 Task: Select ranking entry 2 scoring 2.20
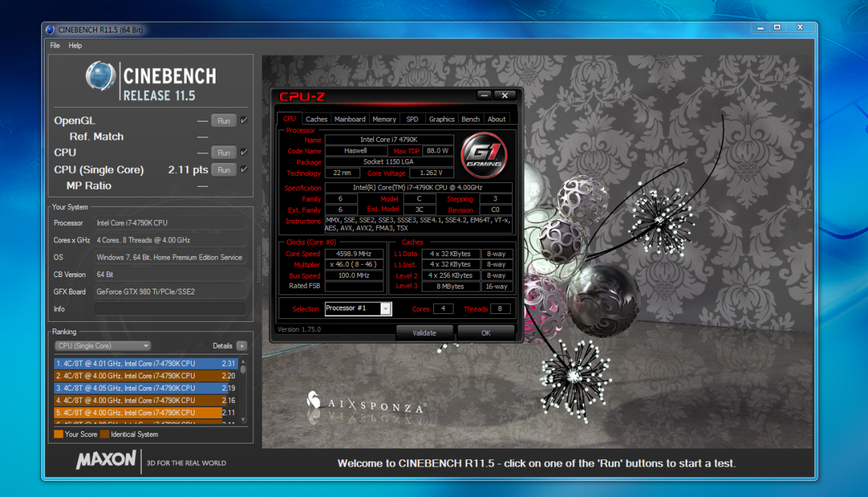tap(147, 376)
